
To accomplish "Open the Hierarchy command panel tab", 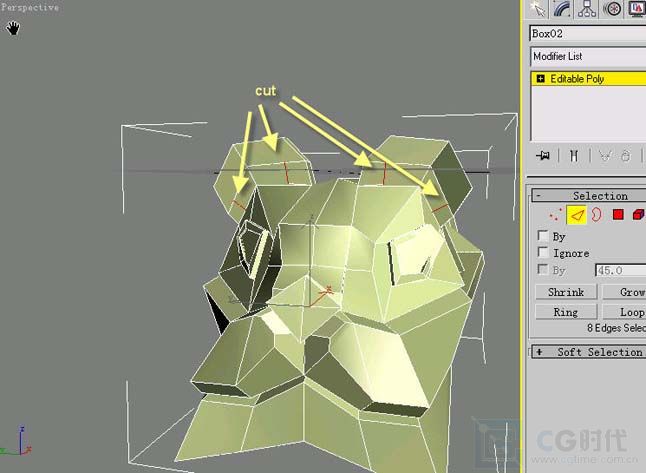I will coord(587,9).
